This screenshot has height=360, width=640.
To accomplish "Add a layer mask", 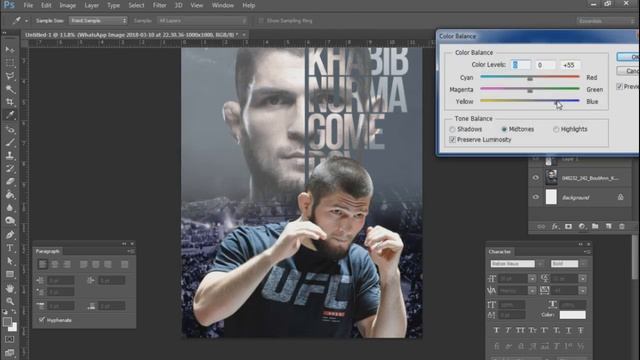I will (x=568, y=227).
